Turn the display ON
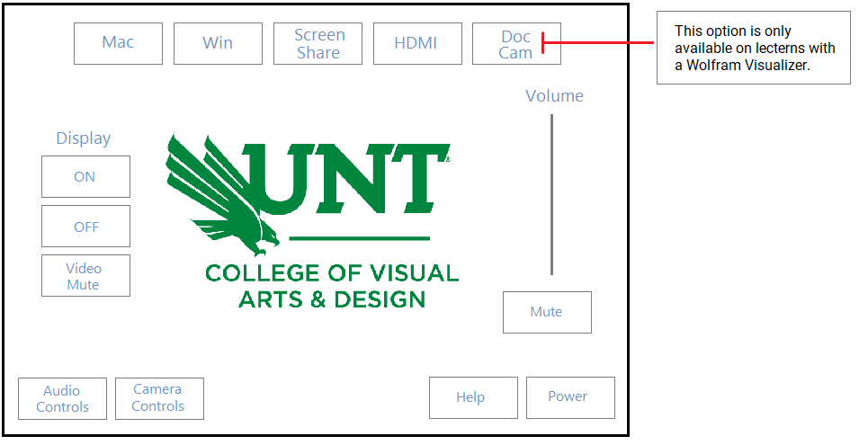 tap(85, 176)
